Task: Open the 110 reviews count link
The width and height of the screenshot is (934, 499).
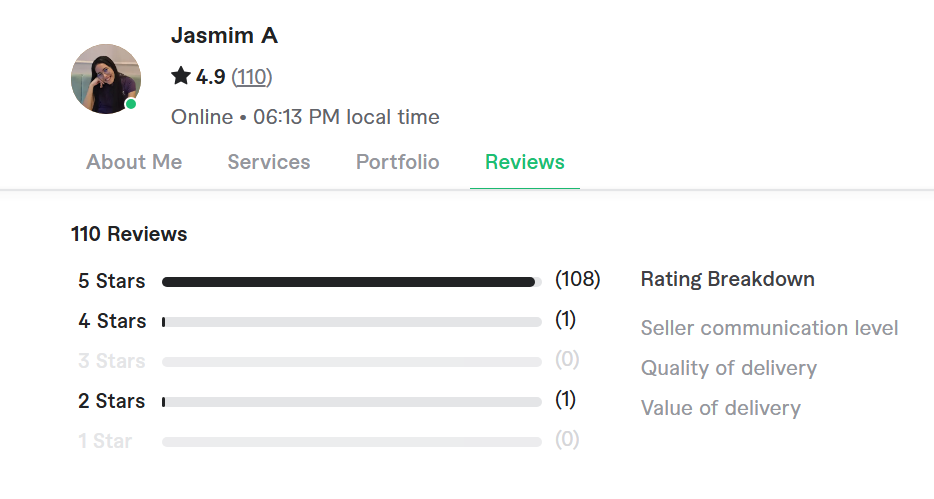Action: click(251, 77)
